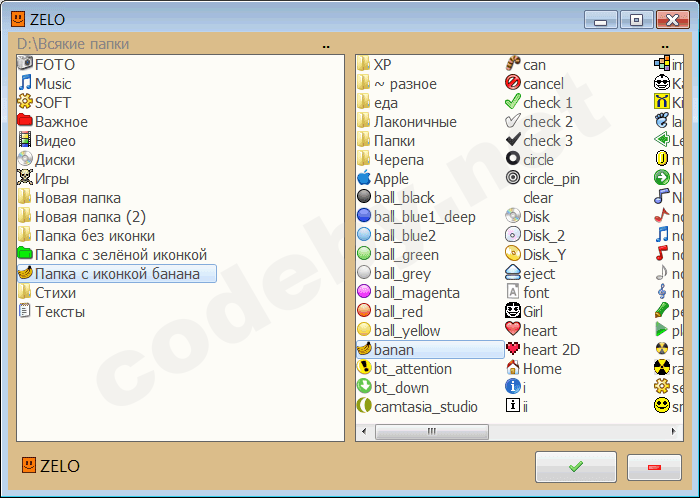This screenshot has width=700, height=498.
Task: Click the gear icon beside SOFT folder
Action: click(25, 102)
